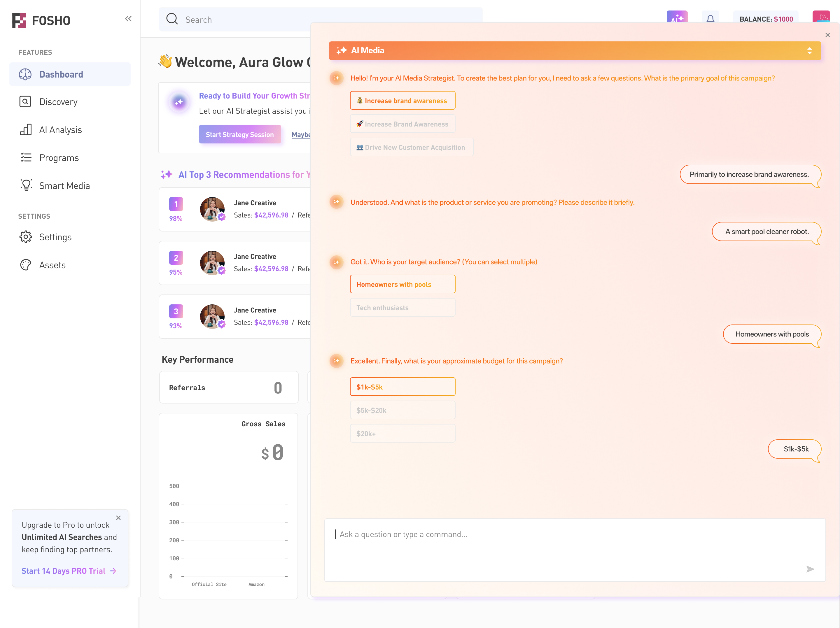Screen dimensions: 840x628
Task: Click the AI Top 3 Recommendations sparkle icon
Action: tap(166, 175)
